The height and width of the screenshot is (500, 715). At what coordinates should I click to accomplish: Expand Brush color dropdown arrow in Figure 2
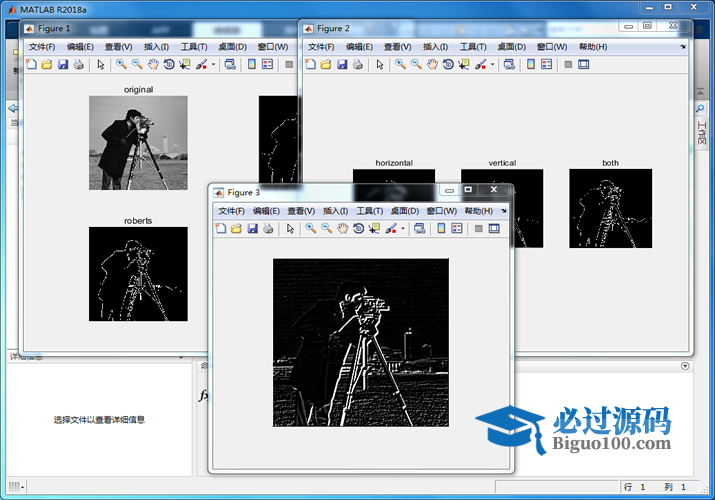point(492,64)
